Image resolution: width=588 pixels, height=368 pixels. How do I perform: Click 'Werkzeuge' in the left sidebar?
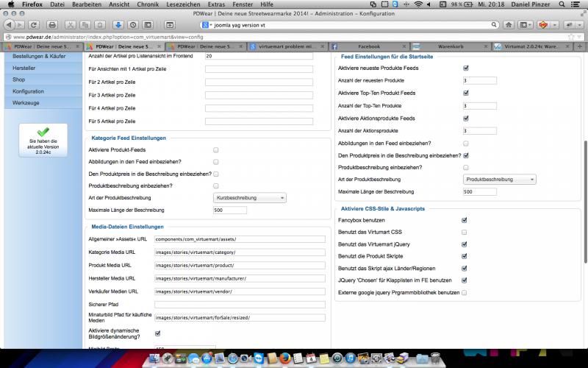click(27, 103)
